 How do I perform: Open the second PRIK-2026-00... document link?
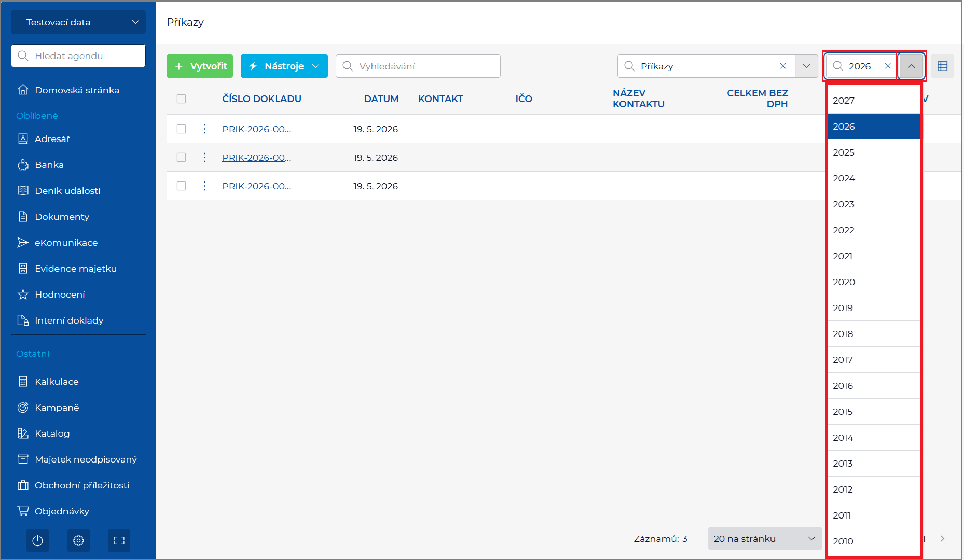tap(256, 158)
